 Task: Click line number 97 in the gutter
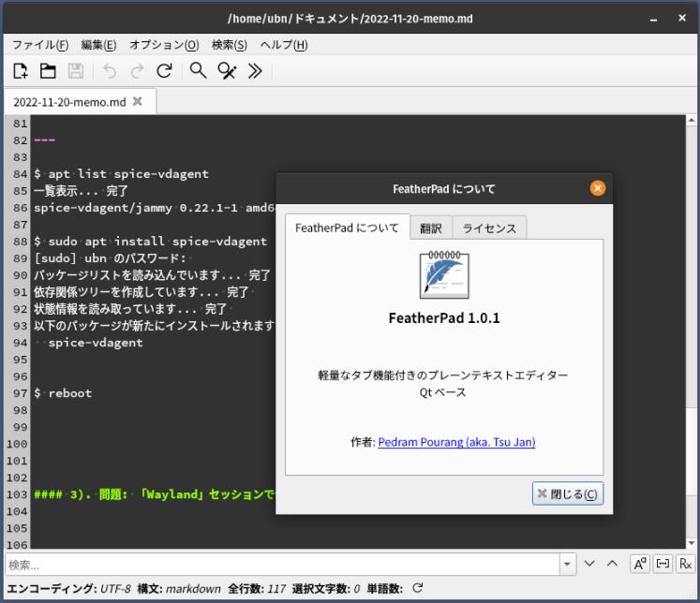pyautogui.click(x=20, y=393)
